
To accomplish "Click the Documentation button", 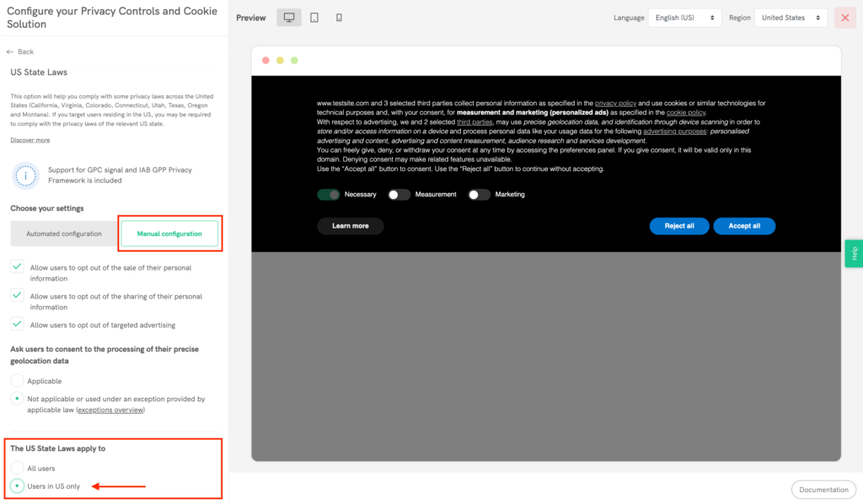I will point(823,490).
